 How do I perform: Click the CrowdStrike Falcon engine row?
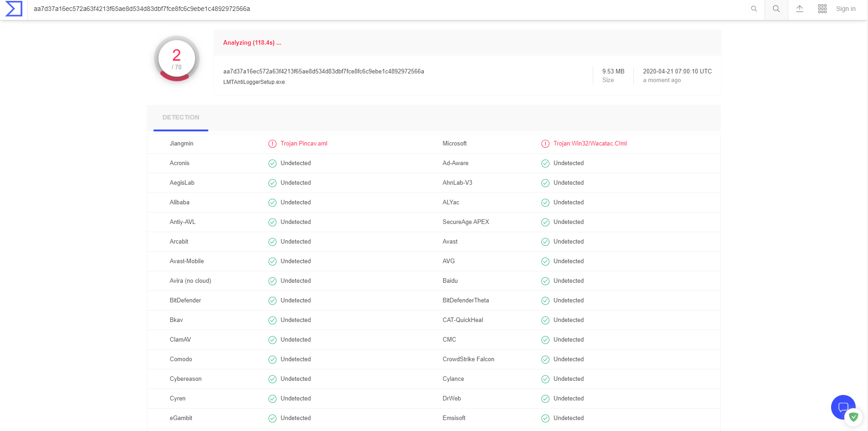click(468, 359)
